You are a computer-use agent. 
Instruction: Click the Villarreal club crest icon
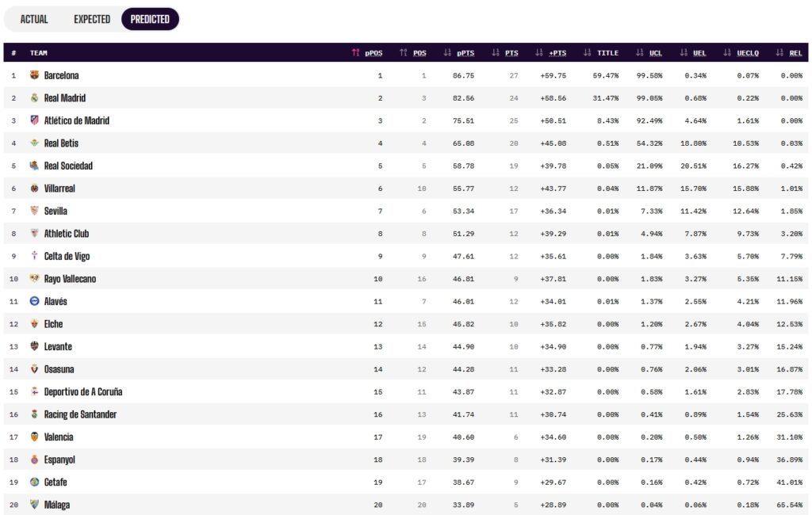pyautogui.click(x=34, y=188)
